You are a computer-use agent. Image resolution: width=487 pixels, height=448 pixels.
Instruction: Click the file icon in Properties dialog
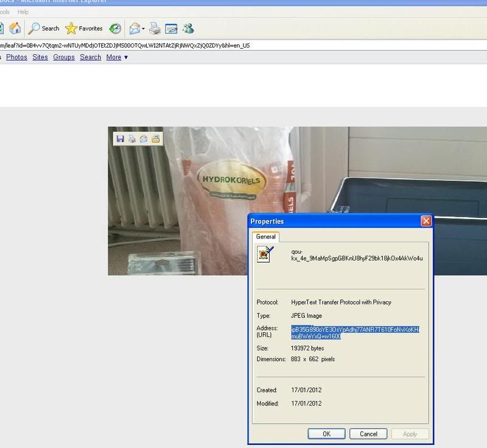[265, 254]
